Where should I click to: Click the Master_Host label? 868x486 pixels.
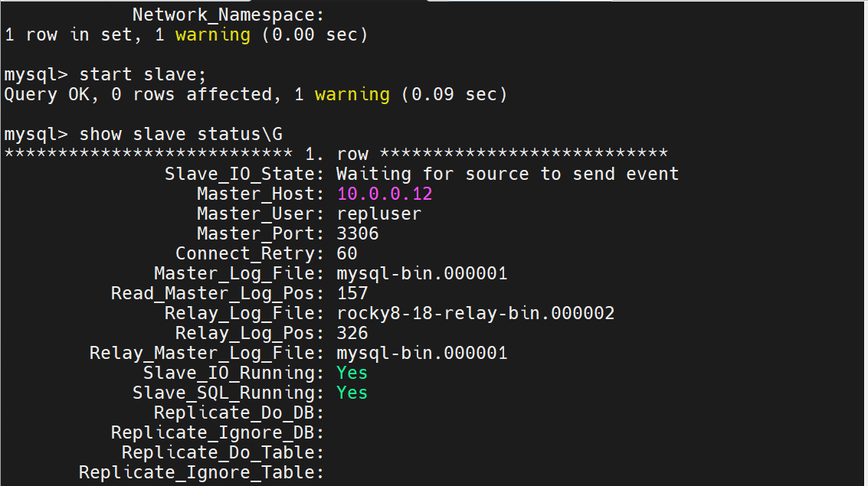pos(260,194)
